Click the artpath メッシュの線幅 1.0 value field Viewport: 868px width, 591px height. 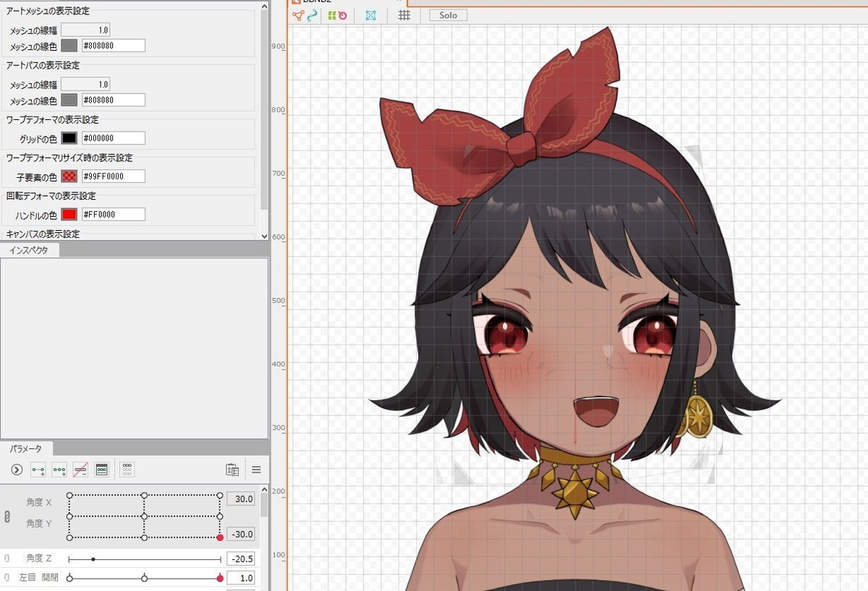click(85, 84)
